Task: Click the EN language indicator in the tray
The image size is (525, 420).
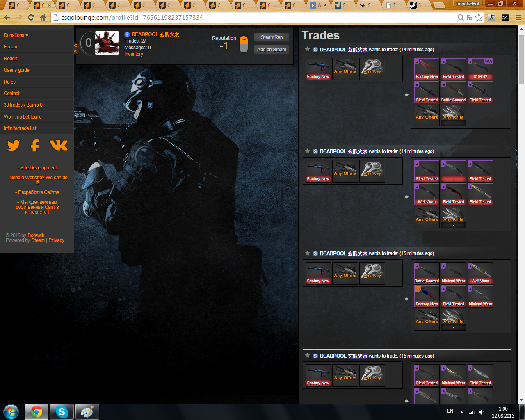Action: [x=450, y=411]
